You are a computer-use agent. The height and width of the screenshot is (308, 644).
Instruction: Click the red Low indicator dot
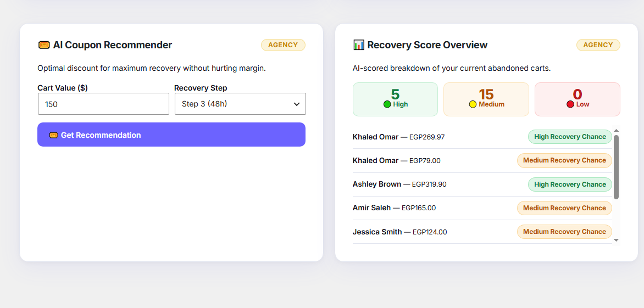(570, 104)
